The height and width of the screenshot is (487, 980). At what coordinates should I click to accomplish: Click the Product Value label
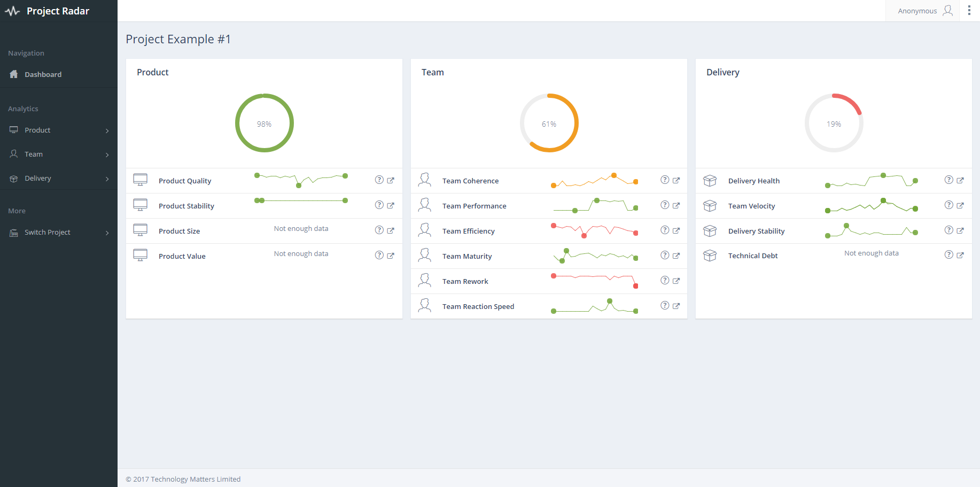point(182,256)
